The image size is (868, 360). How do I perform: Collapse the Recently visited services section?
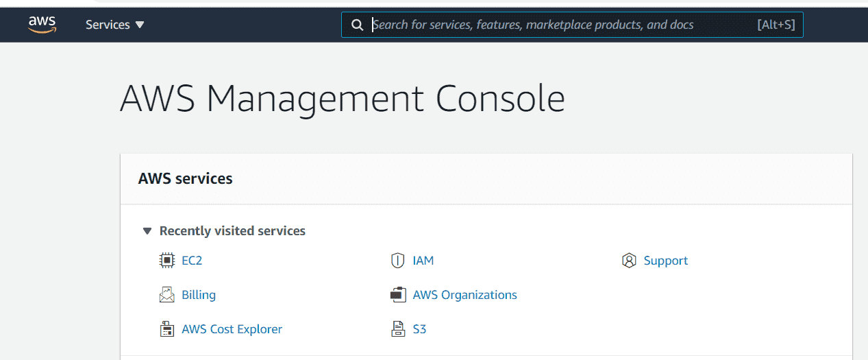147,231
